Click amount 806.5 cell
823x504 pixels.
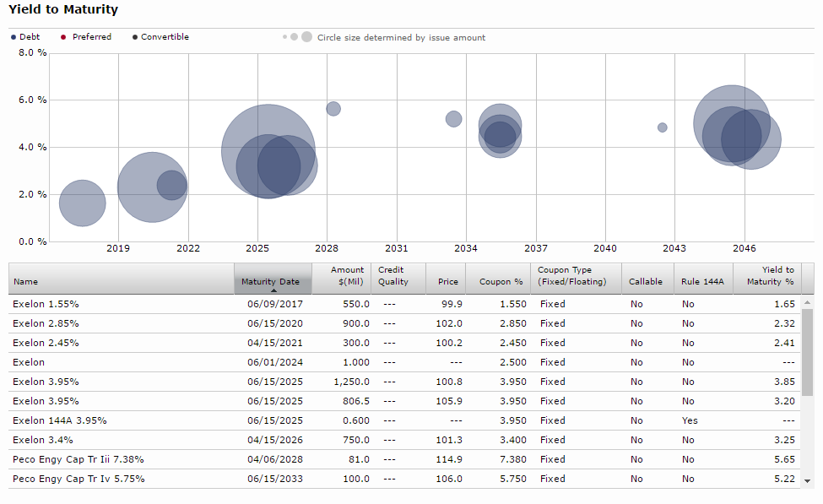[x=356, y=401]
